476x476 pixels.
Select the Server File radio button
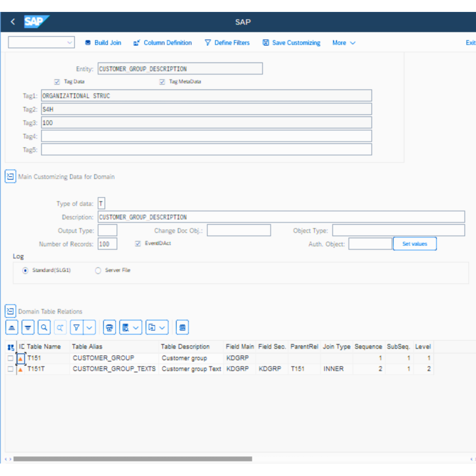97,270
